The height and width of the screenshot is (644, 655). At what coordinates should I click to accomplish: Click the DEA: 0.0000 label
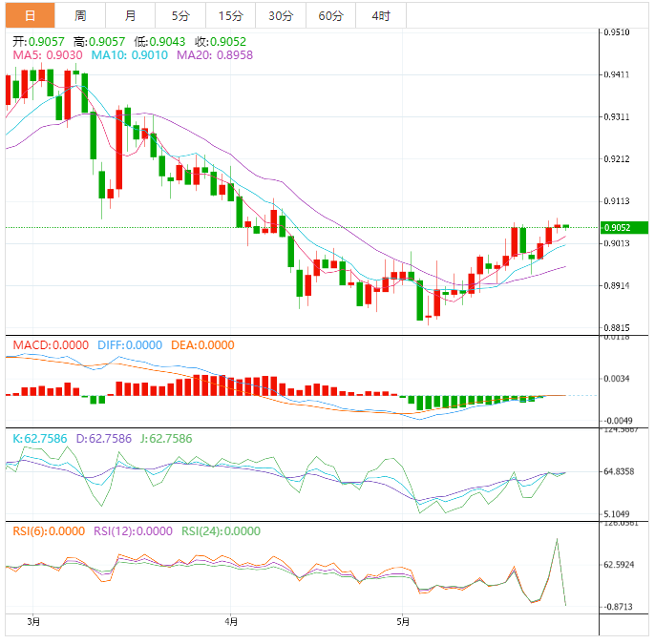[x=201, y=345]
